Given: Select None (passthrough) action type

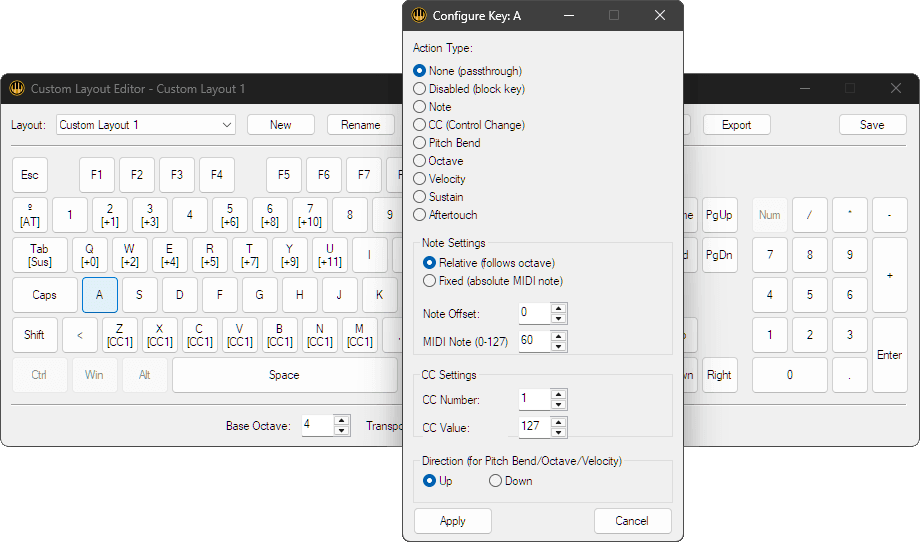Looking at the screenshot, I should (468, 71).
